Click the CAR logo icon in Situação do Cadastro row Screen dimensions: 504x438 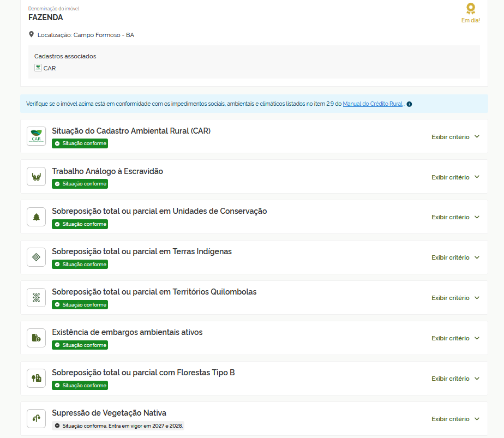pyautogui.click(x=37, y=136)
